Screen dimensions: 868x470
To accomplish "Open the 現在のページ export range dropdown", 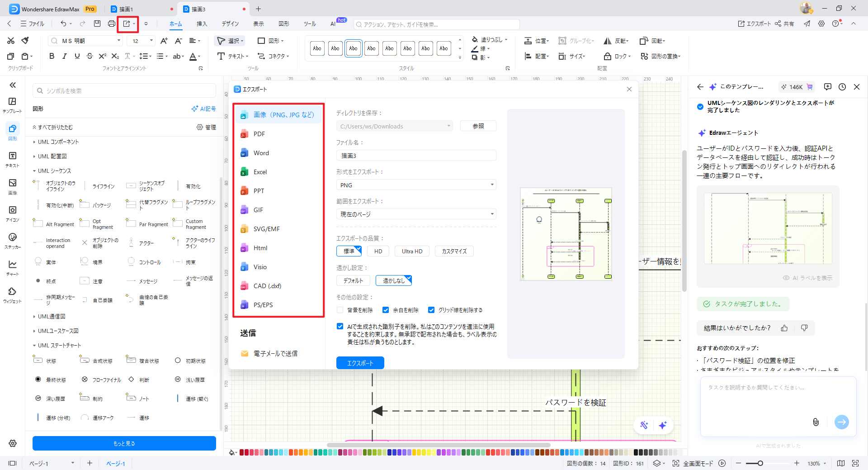I will click(492, 214).
